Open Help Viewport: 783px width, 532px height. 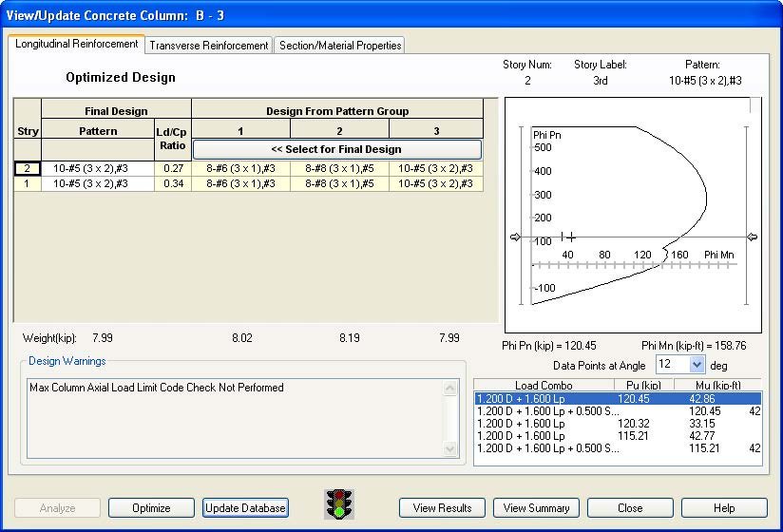pyautogui.click(x=724, y=508)
